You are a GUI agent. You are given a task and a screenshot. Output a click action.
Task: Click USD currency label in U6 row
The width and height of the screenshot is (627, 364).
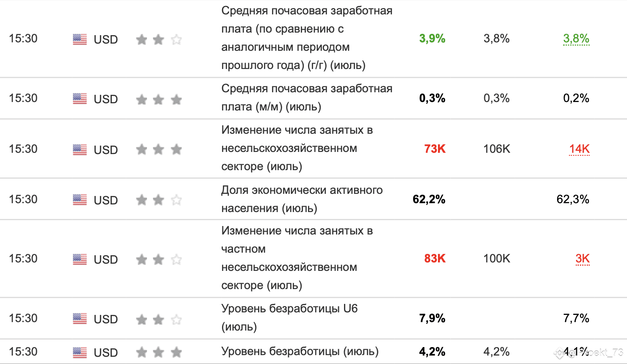[105, 319]
